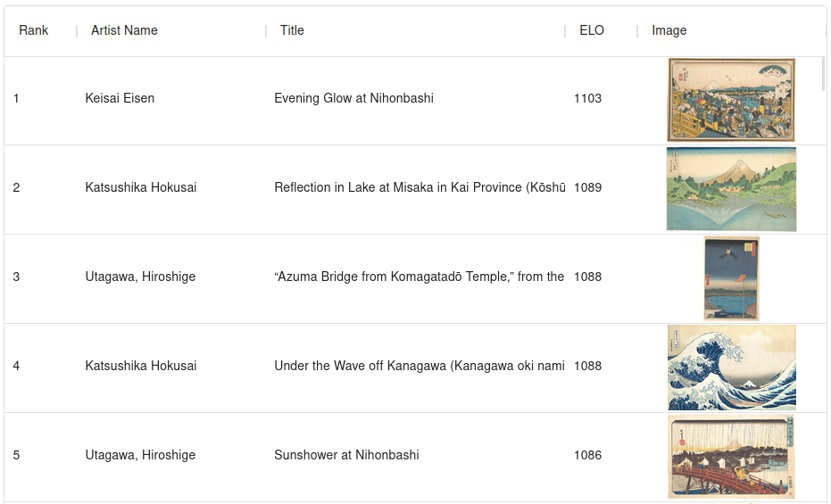
Task: Sort table by Rank column header
Action: [34, 30]
